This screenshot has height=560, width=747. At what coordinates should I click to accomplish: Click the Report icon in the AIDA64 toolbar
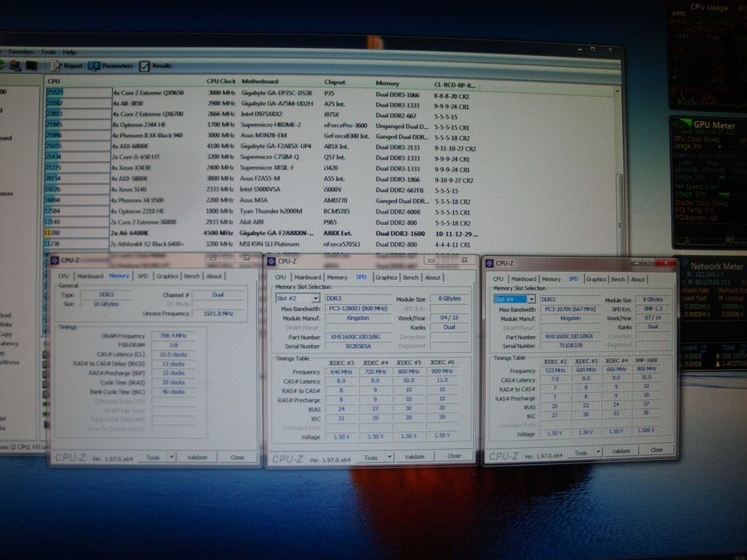tap(56, 66)
